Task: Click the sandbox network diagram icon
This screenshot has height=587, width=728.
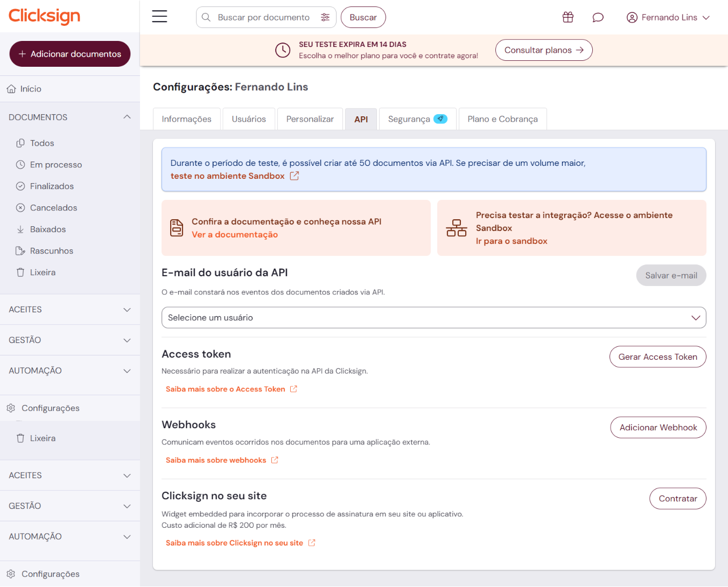Action: tap(456, 228)
